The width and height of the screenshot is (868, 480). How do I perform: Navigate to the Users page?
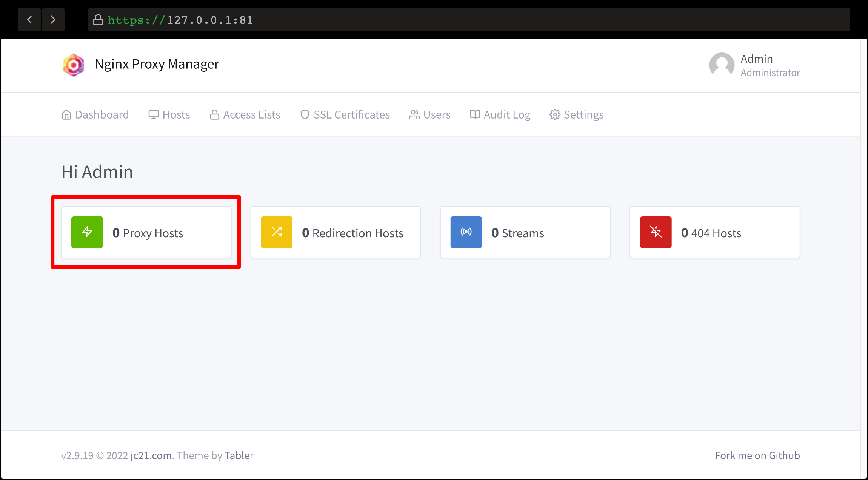pos(430,114)
